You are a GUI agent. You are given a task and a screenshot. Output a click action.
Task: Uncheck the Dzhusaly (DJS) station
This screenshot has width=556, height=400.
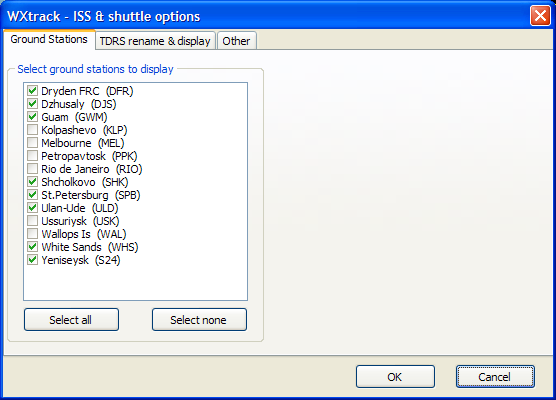point(32,104)
